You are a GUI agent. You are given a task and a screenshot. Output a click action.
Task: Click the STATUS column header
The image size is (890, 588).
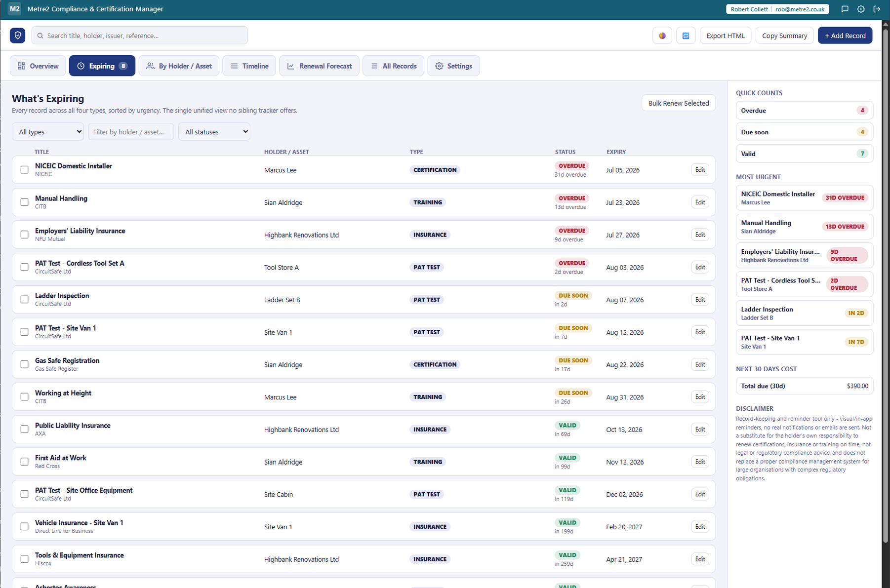tap(565, 152)
